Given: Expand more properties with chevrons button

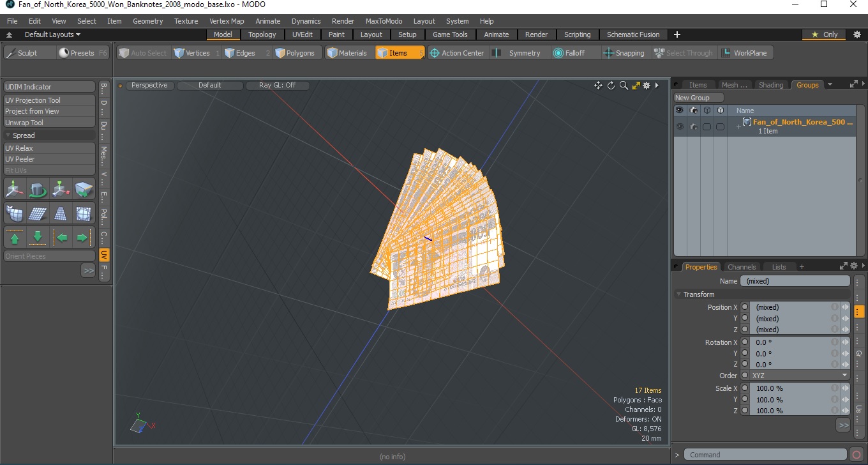Looking at the screenshot, I should coord(843,425).
